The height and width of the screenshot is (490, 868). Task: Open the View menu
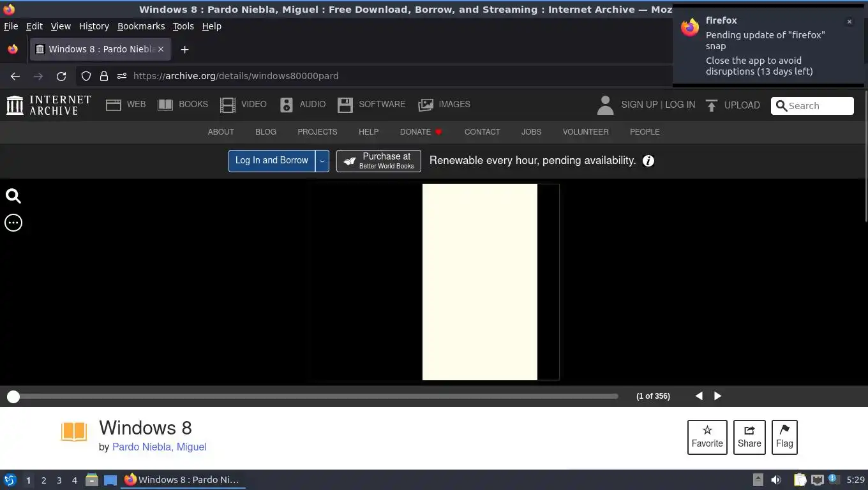(x=61, y=26)
